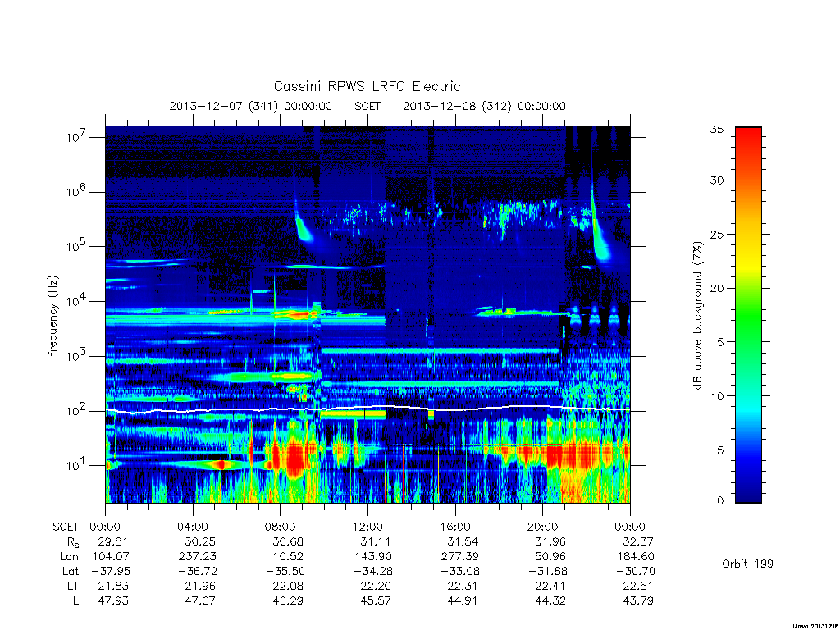This screenshot has height=630, width=840.
Task: Select the start timestamp '2013-12-07 (341) 00:00:00'
Action: click(x=251, y=106)
